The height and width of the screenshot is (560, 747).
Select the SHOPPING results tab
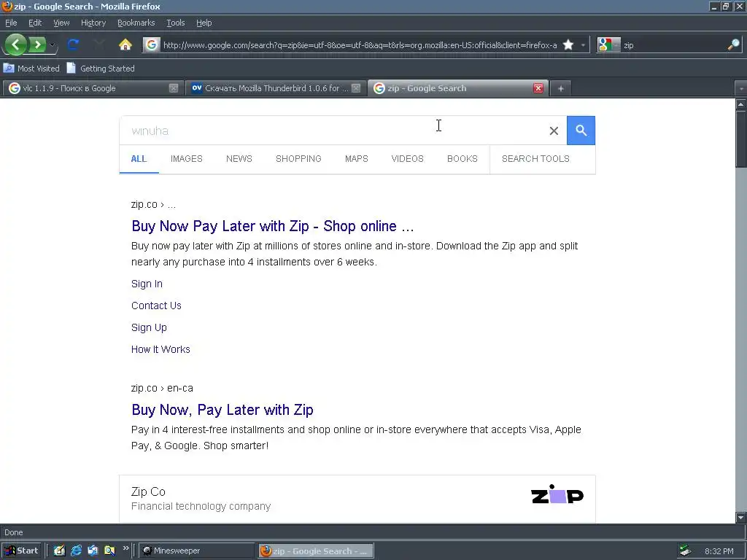[298, 158]
